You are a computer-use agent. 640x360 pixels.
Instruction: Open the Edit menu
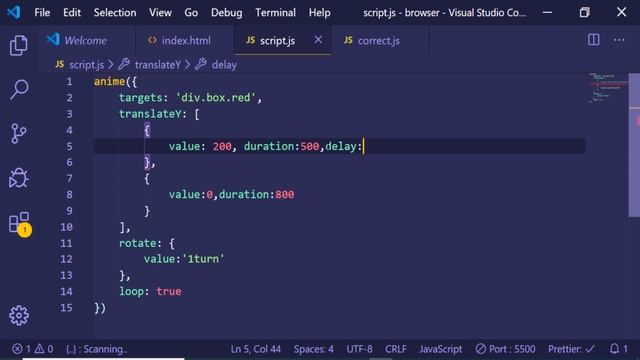[x=72, y=13]
